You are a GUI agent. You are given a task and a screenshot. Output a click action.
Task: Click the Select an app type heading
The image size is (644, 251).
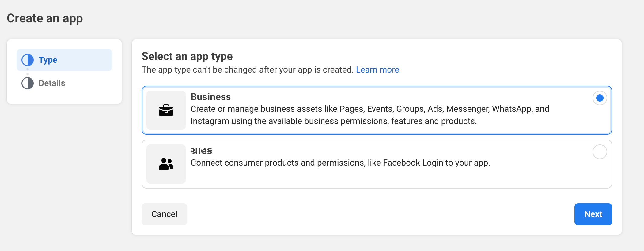pos(187,56)
